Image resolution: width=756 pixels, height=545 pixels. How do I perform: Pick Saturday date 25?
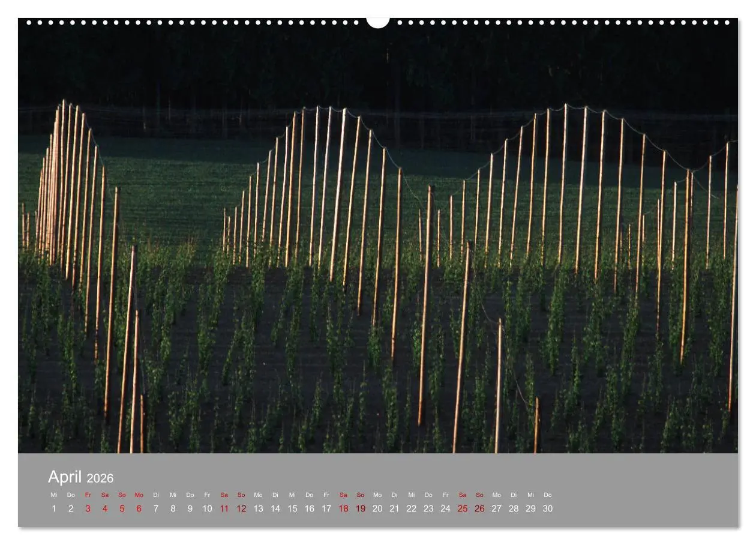pyautogui.click(x=463, y=508)
